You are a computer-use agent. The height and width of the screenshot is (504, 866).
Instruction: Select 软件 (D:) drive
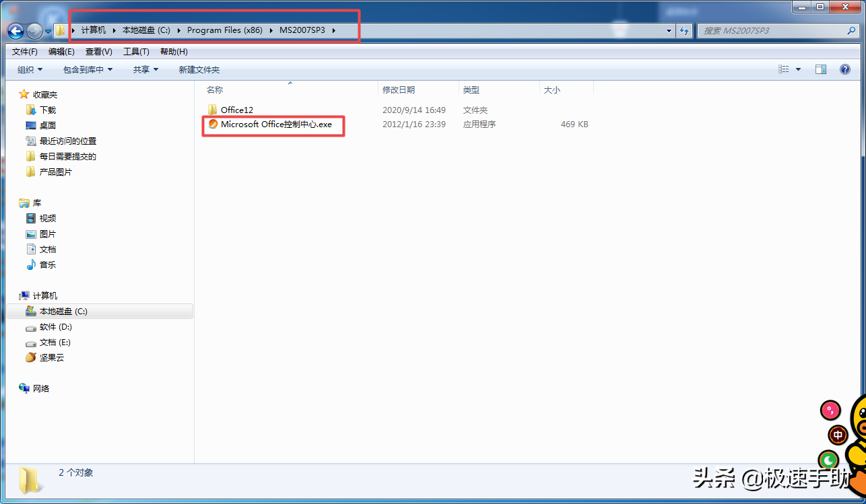click(x=56, y=326)
